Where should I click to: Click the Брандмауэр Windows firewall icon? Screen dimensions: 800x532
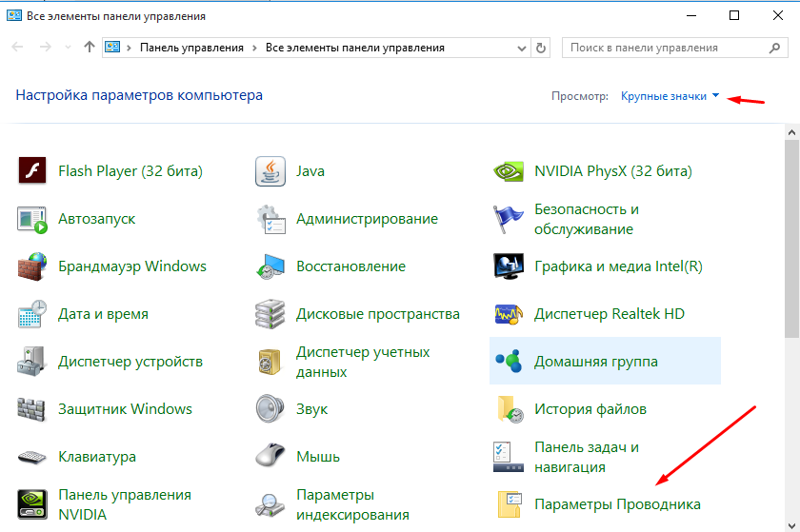coord(33,266)
